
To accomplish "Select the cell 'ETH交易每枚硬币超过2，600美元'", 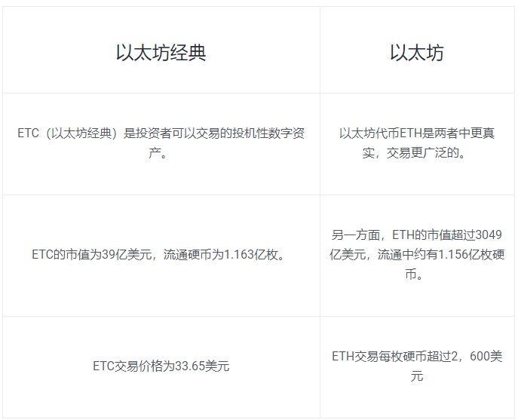I will point(418,366).
